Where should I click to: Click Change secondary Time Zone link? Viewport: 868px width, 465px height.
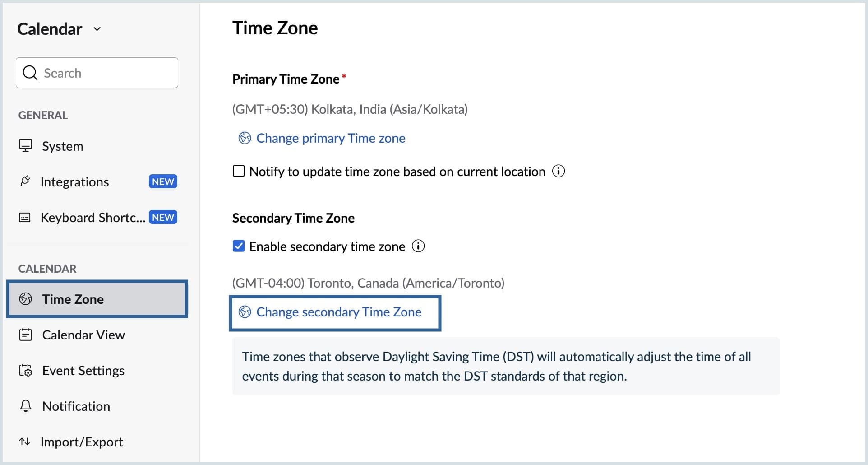click(x=338, y=312)
